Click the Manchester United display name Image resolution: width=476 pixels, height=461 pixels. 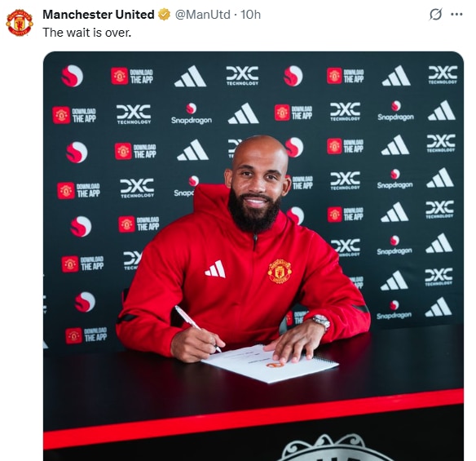tap(99, 15)
